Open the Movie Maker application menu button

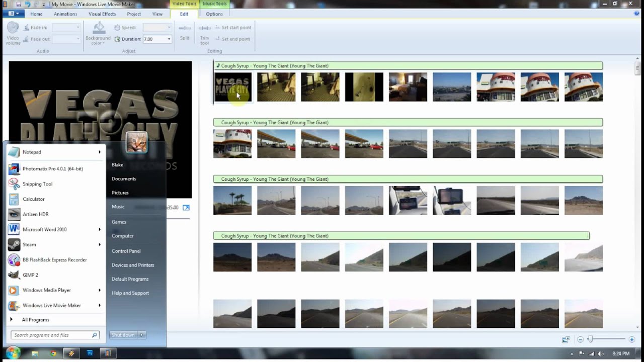(14, 14)
